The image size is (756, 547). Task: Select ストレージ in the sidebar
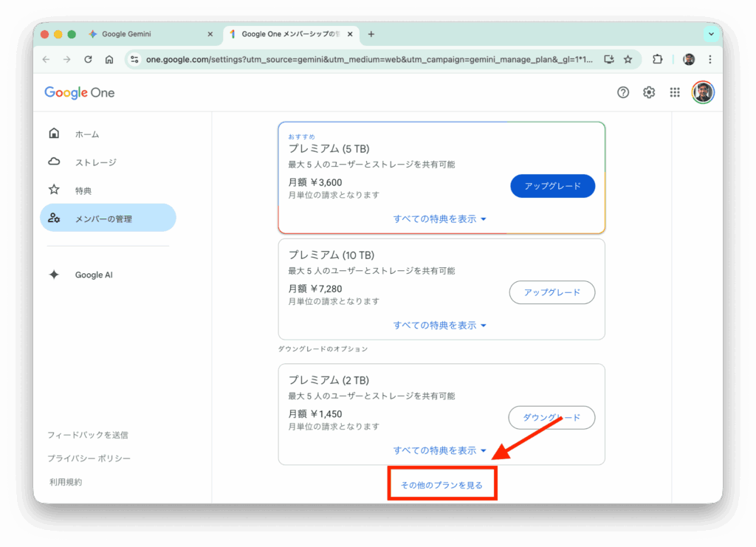[95, 162]
